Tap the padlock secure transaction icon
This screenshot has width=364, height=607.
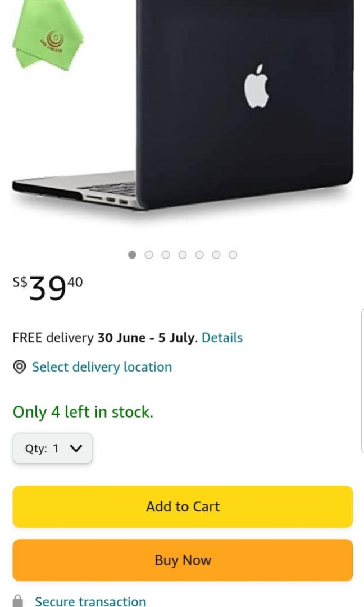click(18, 601)
